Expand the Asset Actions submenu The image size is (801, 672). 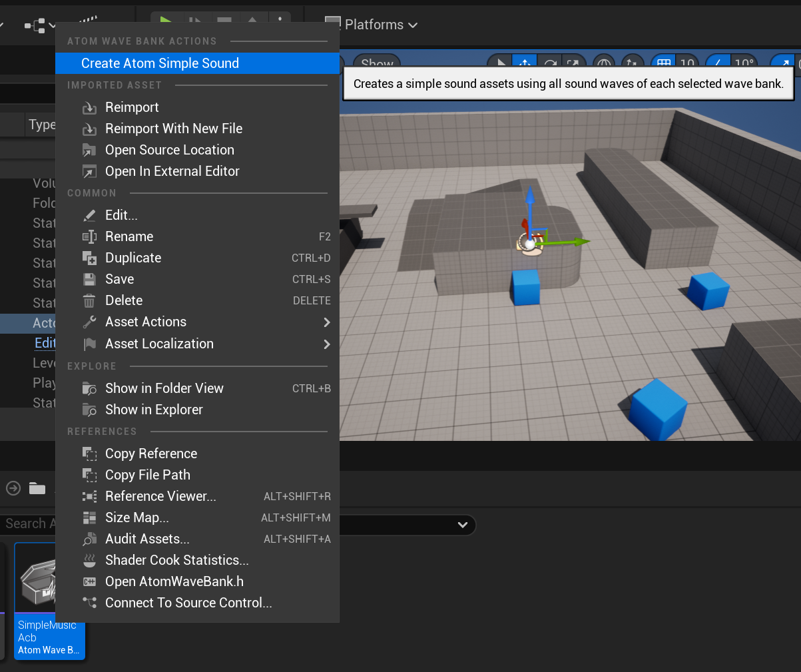pos(146,322)
